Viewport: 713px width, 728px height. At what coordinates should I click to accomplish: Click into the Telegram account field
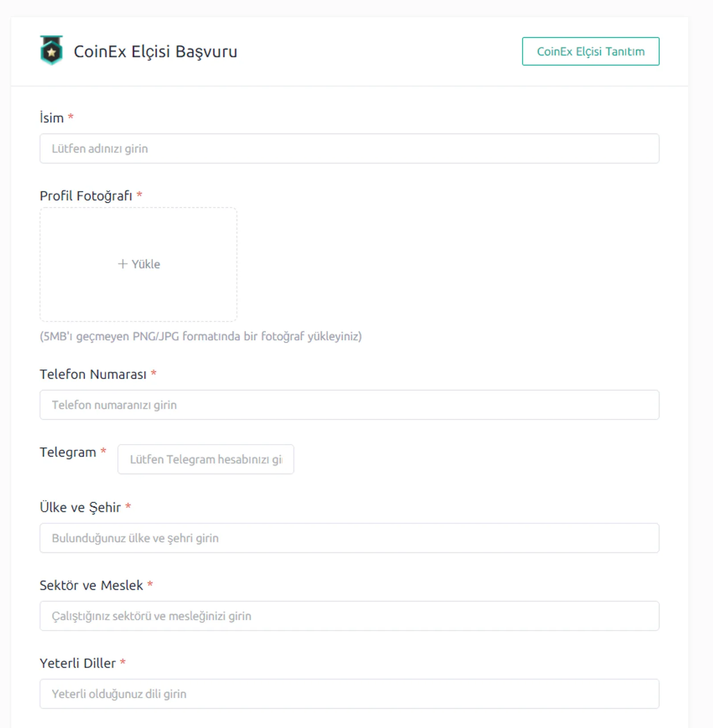tap(206, 459)
